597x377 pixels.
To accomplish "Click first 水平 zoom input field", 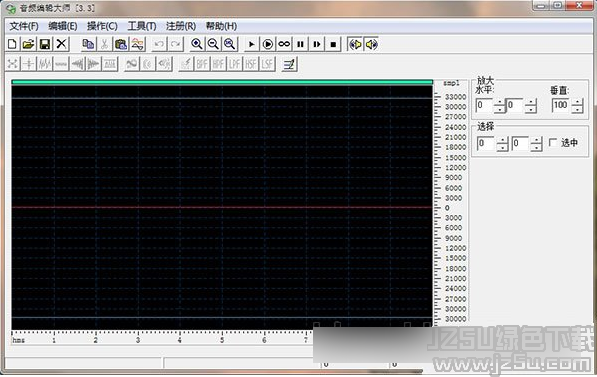I will click(484, 105).
